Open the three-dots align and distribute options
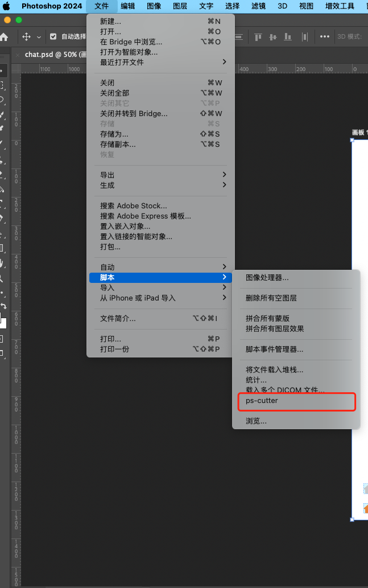The height and width of the screenshot is (588, 368). click(325, 37)
